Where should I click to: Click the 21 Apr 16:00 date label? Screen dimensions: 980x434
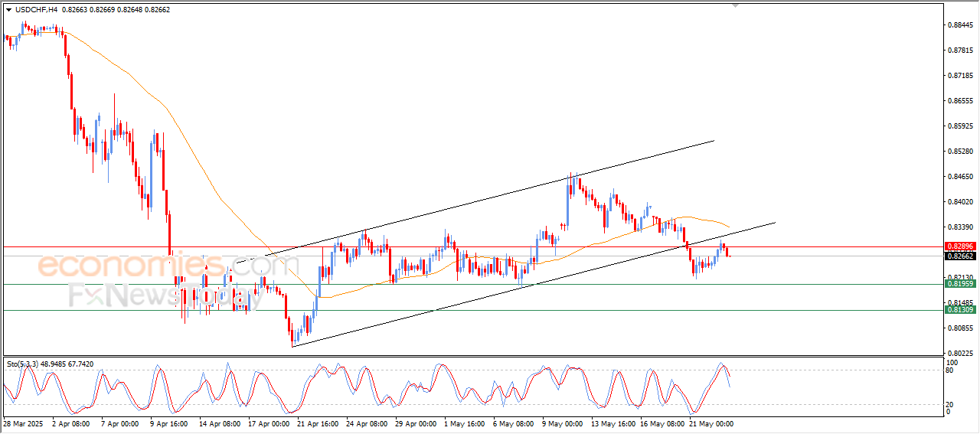point(318,423)
